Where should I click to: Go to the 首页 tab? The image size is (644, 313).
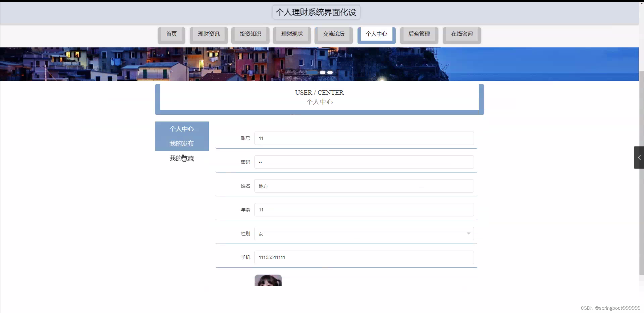(171, 34)
